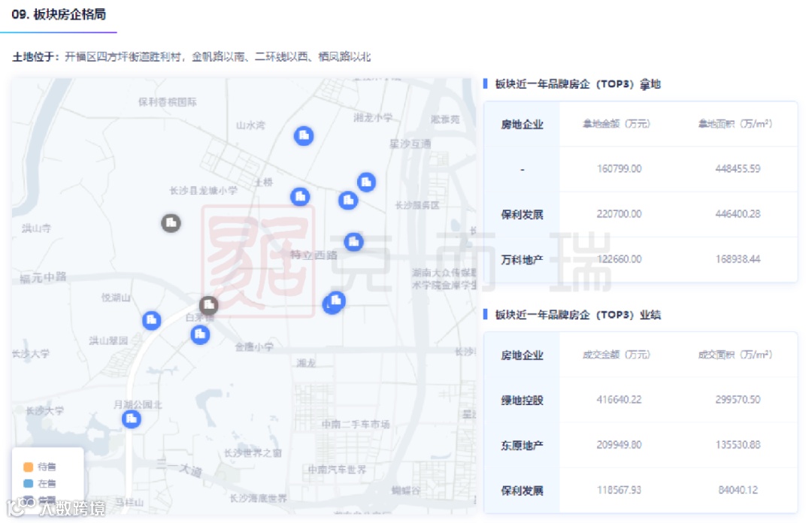Screen dimensions: 812x523
Task: Click the 洪山寺 map label
Action: click(36, 228)
